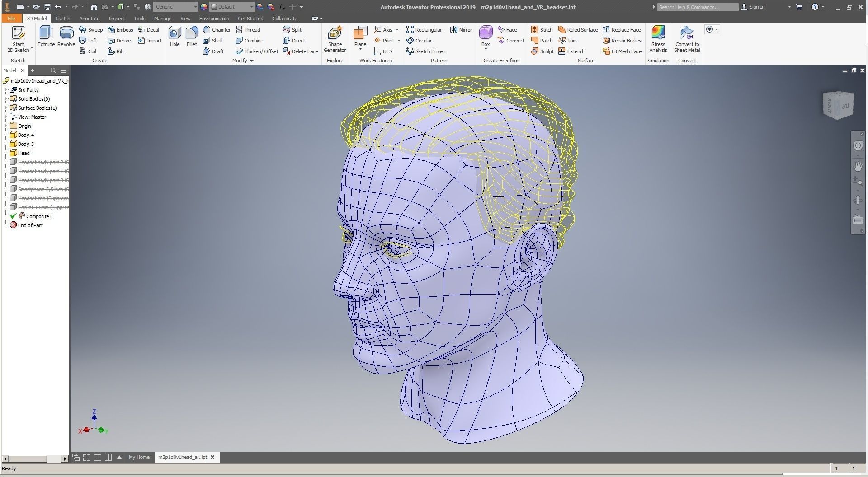Select the Fit Mesh Face tool
This screenshot has width=868, height=477.
622,51
